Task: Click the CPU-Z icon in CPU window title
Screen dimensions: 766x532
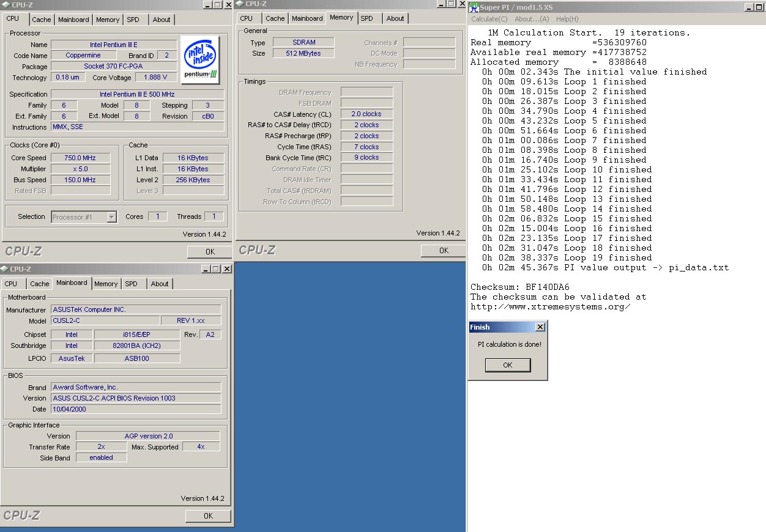Action: coord(6,5)
